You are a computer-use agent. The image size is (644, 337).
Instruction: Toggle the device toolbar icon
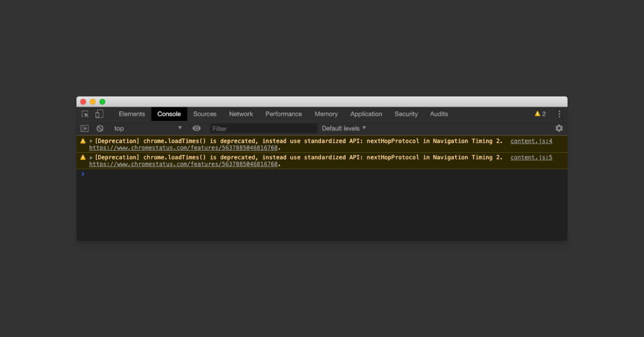(x=99, y=114)
